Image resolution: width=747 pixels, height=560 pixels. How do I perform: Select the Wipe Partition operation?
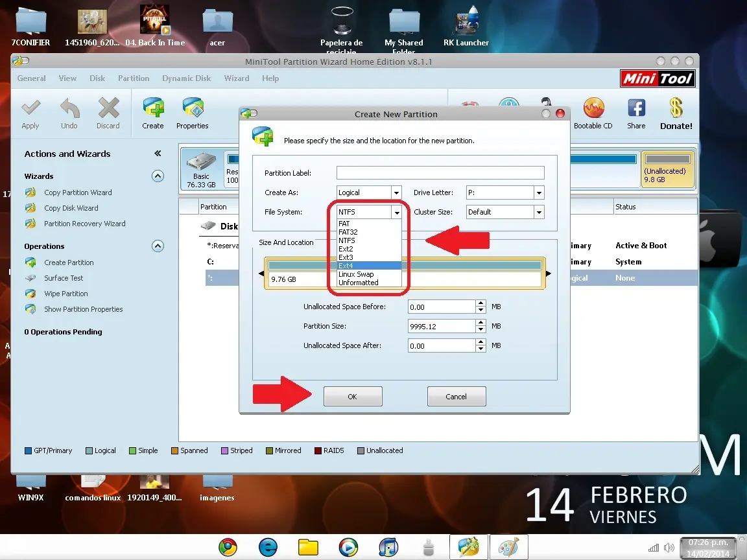tap(65, 294)
